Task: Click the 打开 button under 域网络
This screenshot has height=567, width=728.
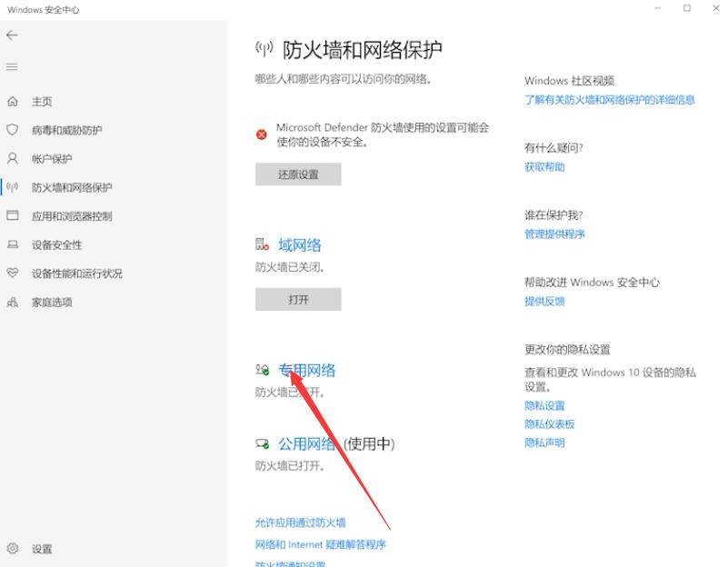Action: coord(298,300)
